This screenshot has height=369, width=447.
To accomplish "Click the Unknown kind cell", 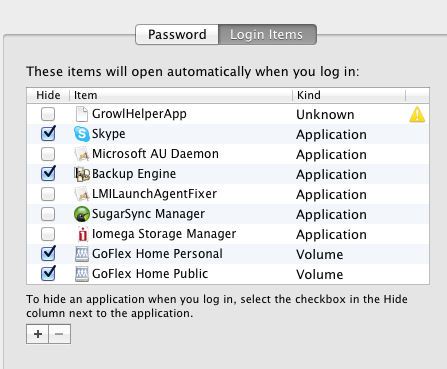I will pyautogui.click(x=325, y=115).
